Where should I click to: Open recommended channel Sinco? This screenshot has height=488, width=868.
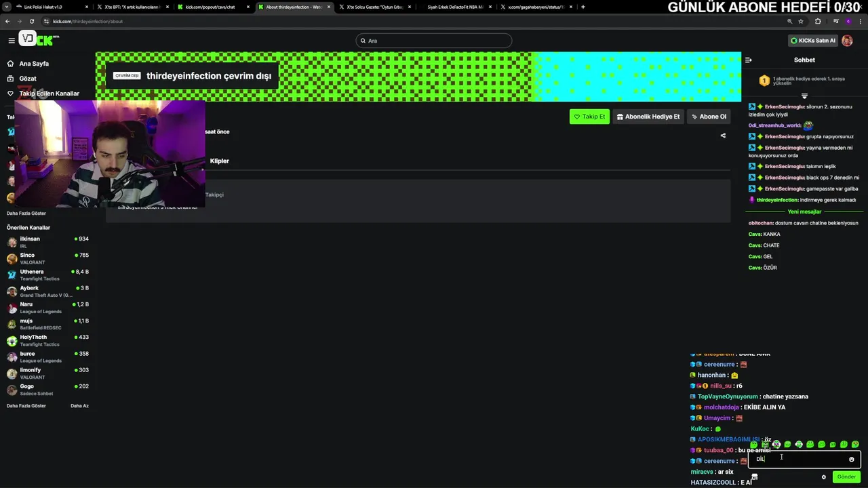47,258
